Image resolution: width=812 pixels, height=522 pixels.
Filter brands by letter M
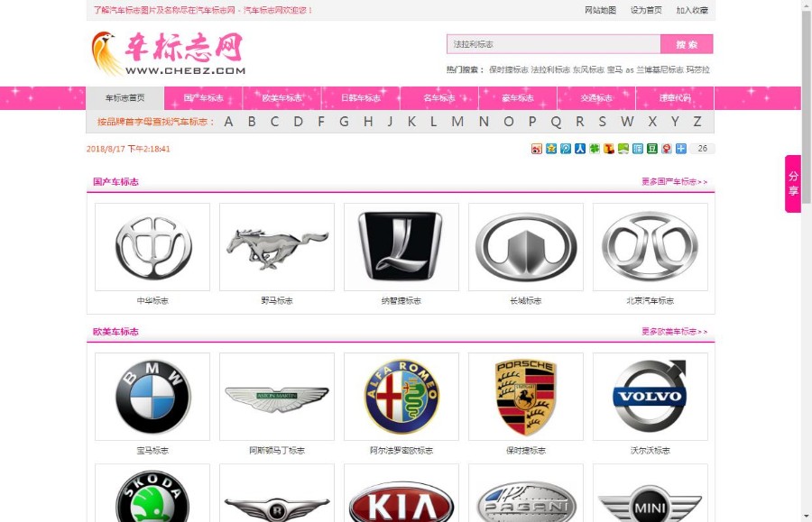pos(457,122)
